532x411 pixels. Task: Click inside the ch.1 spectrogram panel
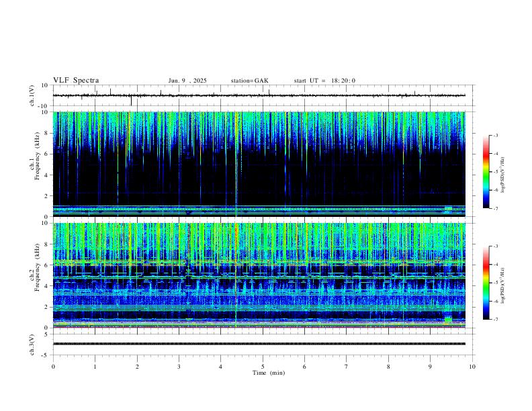pyautogui.click(x=259, y=164)
